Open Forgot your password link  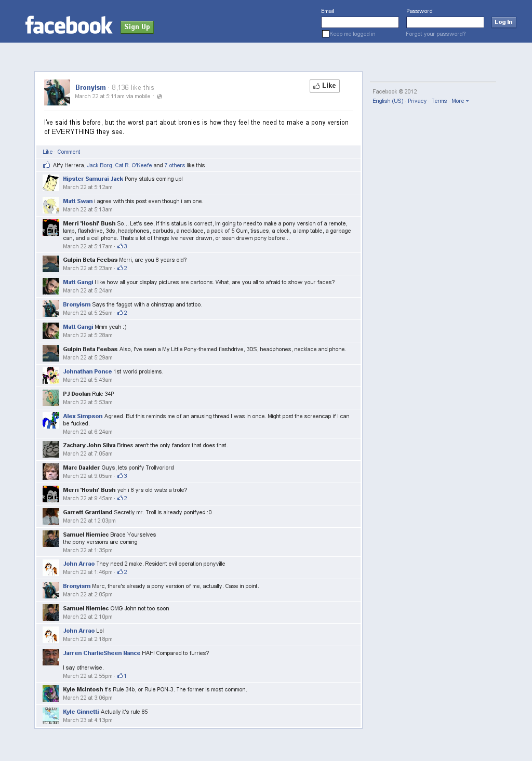(x=436, y=34)
